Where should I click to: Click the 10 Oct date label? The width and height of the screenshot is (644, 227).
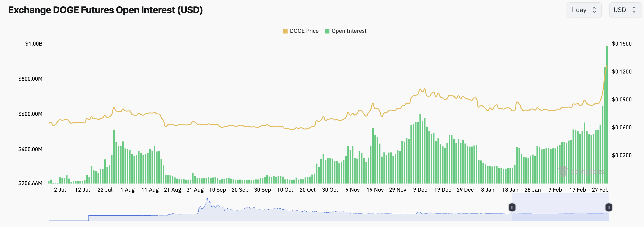pos(285,190)
